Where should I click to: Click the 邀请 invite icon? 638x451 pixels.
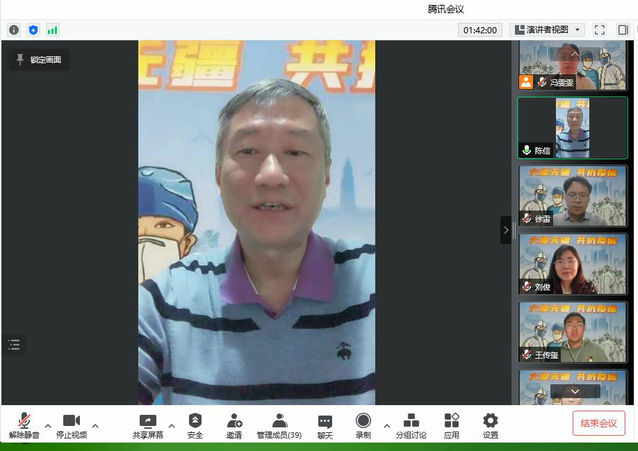click(233, 425)
